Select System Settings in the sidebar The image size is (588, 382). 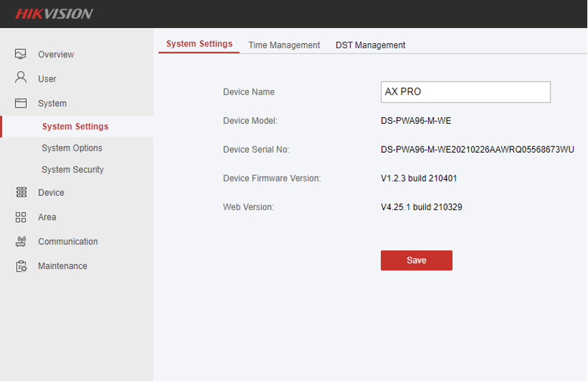point(75,127)
